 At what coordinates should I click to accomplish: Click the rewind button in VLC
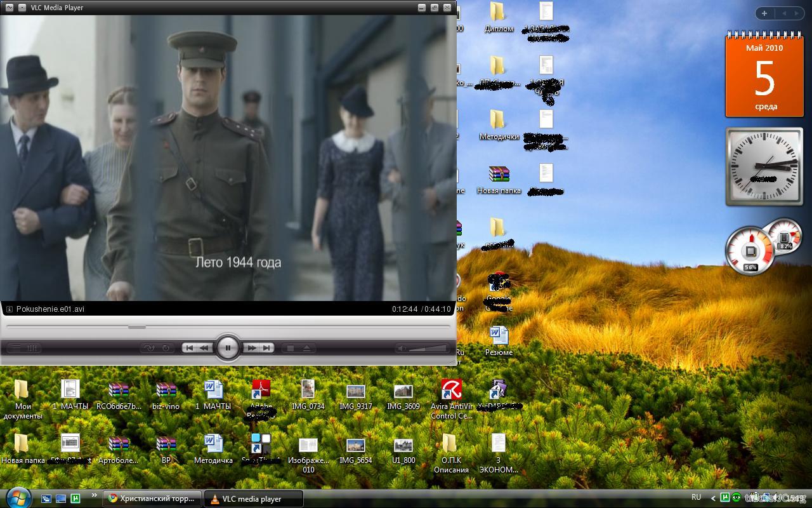[x=204, y=348]
